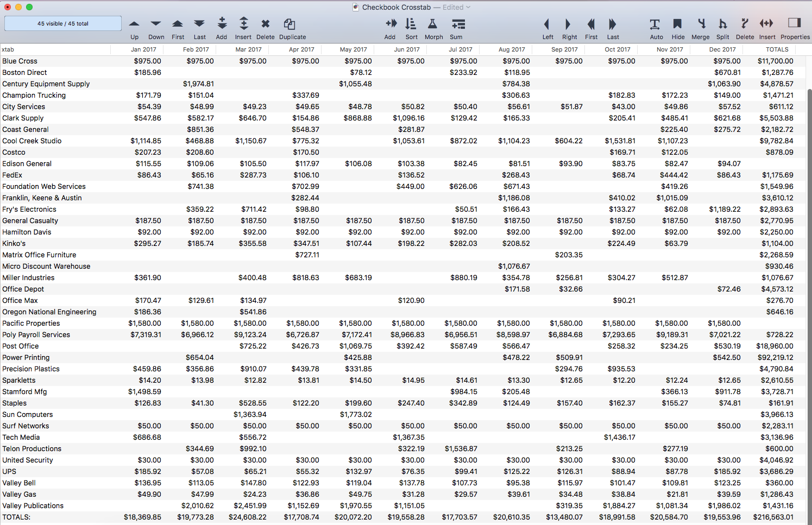Go to Last field icon
The width and height of the screenshot is (812, 525).
[x=613, y=24]
